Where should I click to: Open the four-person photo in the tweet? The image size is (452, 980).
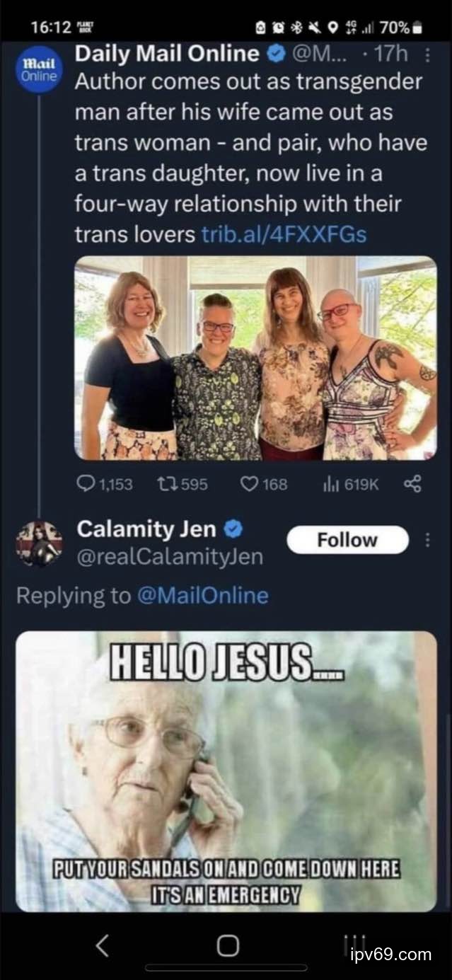click(255, 358)
